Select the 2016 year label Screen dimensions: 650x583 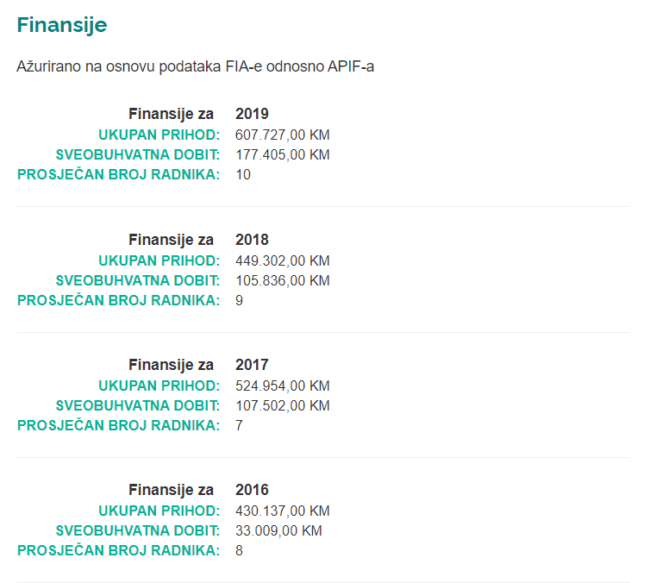(252, 490)
